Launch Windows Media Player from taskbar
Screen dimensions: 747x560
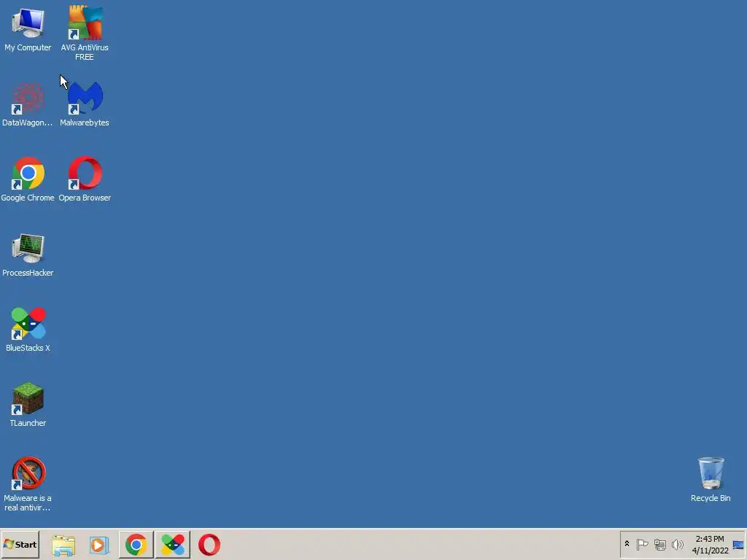point(99,545)
